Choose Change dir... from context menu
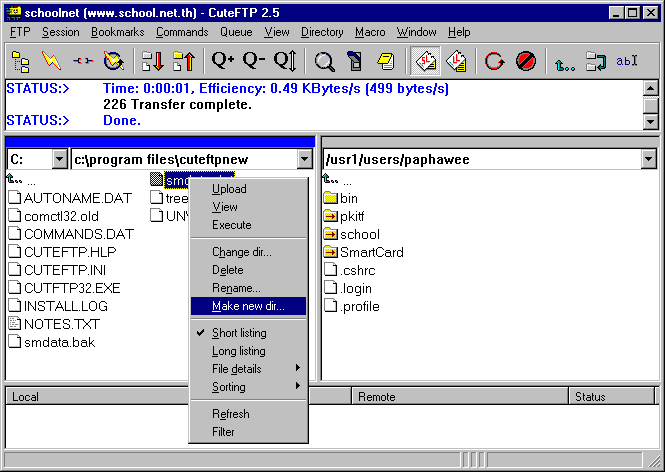Screen dimensions: 665x472 (x=248, y=252)
